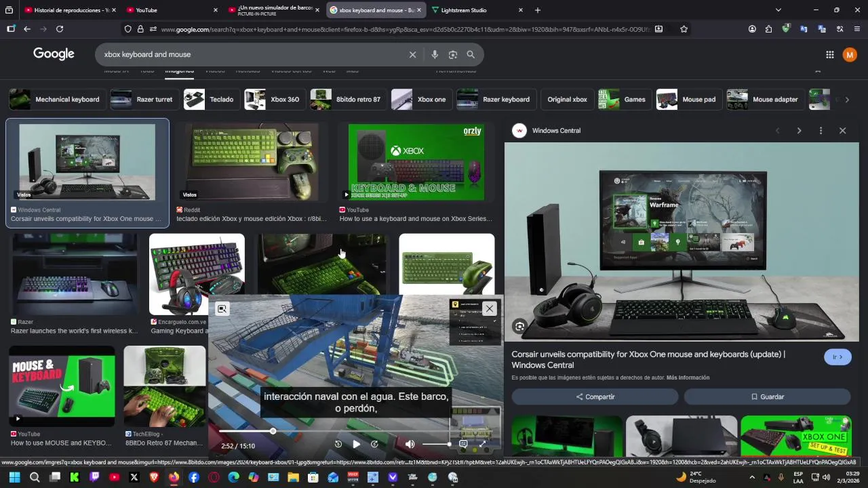This screenshot has width=868, height=488.
Task: Show hidden system tray icons
Action: 751,478
